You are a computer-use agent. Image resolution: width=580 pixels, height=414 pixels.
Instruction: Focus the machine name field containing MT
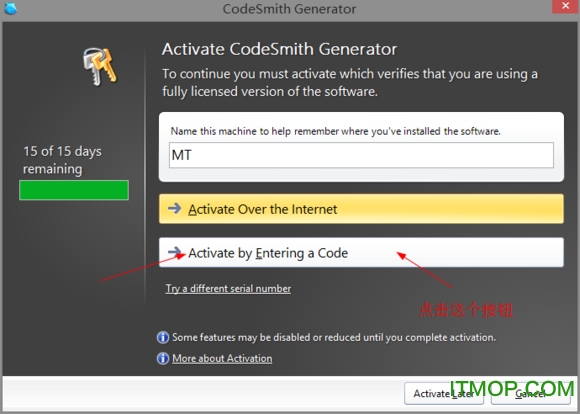click(361, 155)
